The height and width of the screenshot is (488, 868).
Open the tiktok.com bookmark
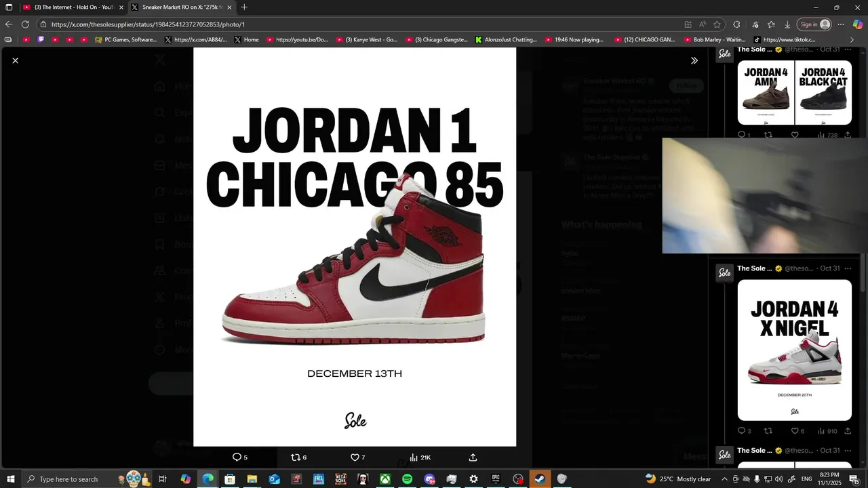coord(785,39)
